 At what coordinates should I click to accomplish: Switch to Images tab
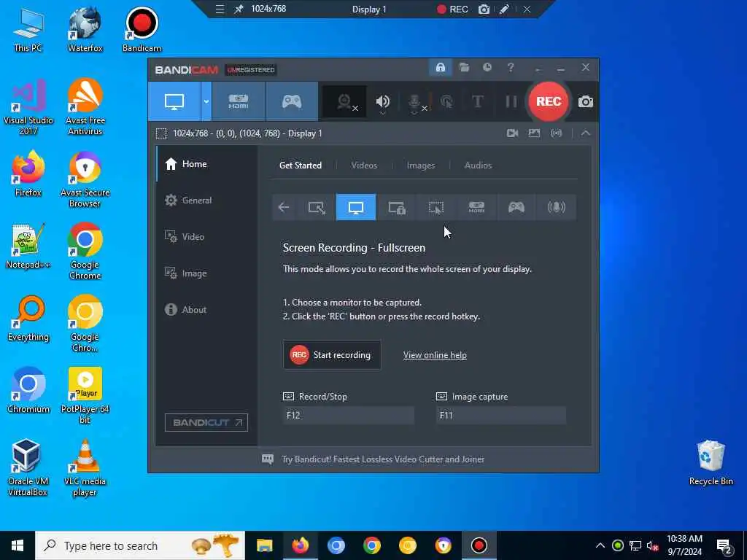click(421, 166)
